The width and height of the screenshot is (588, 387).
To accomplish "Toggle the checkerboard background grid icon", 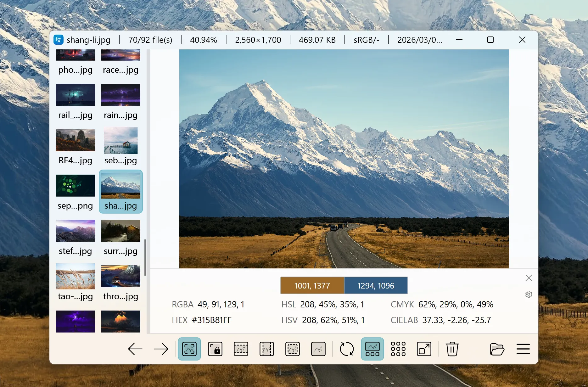I will pos(398,349).
